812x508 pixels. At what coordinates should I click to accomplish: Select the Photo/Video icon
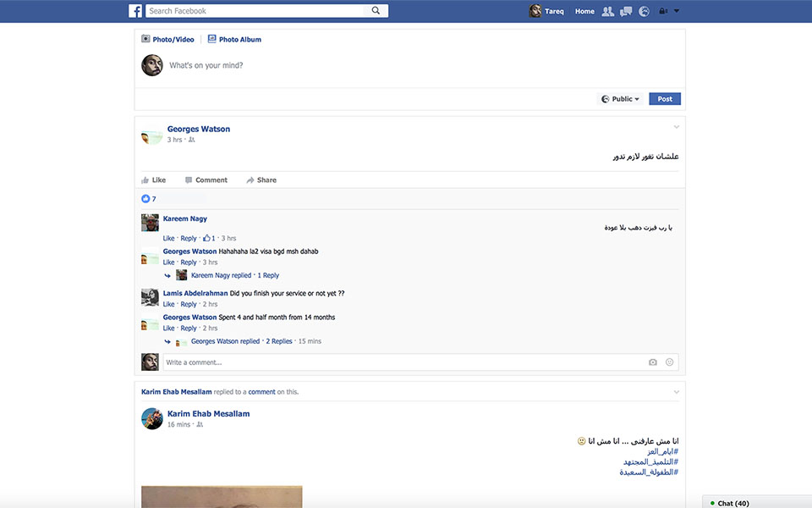pos(147,38)
